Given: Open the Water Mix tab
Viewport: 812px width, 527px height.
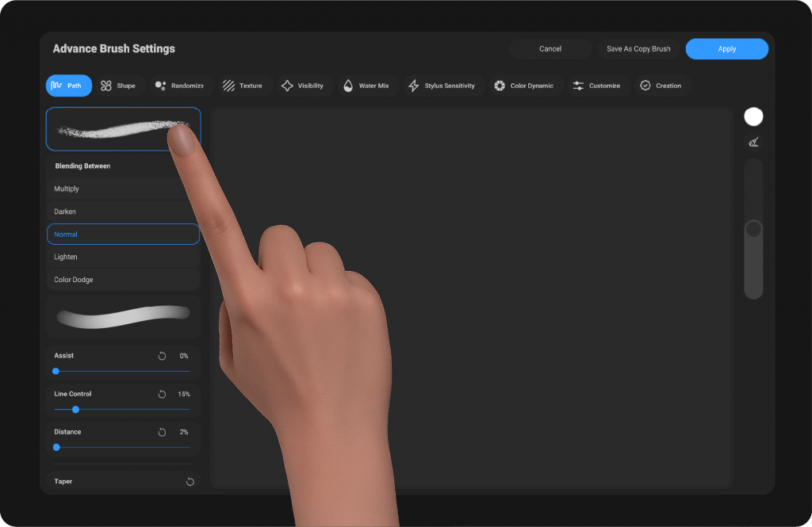Looking at the screenshot, I should coord(366,86).
